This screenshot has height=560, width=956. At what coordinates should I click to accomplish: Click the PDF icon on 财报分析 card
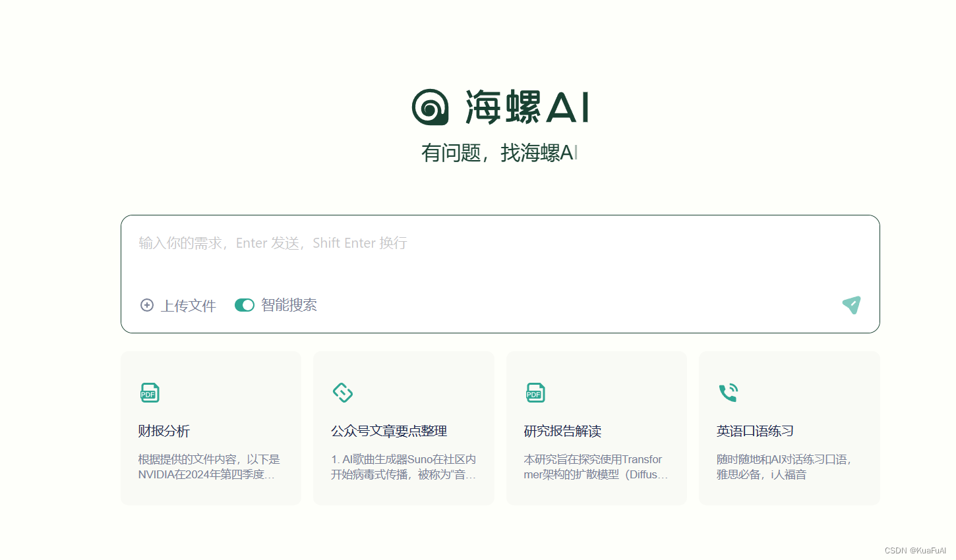150,393
